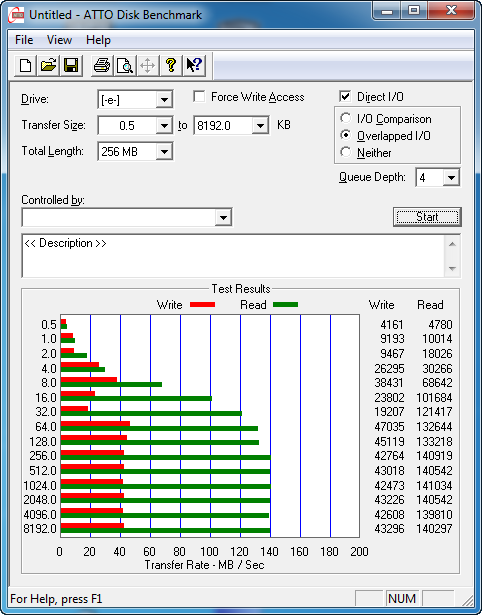The image size is (482, 615).
Task: Activate the context help pointer icon
Action: [x=194, y=65]
